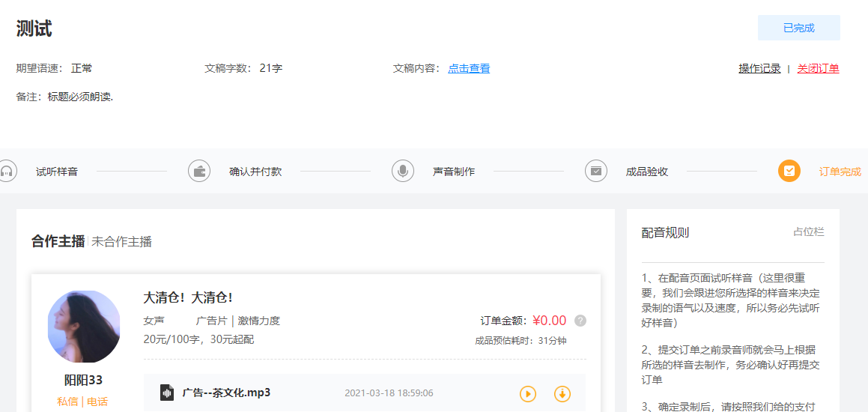Download the 广告--茶文化.mp3 file
868x412 pixels.
(562, 393)
